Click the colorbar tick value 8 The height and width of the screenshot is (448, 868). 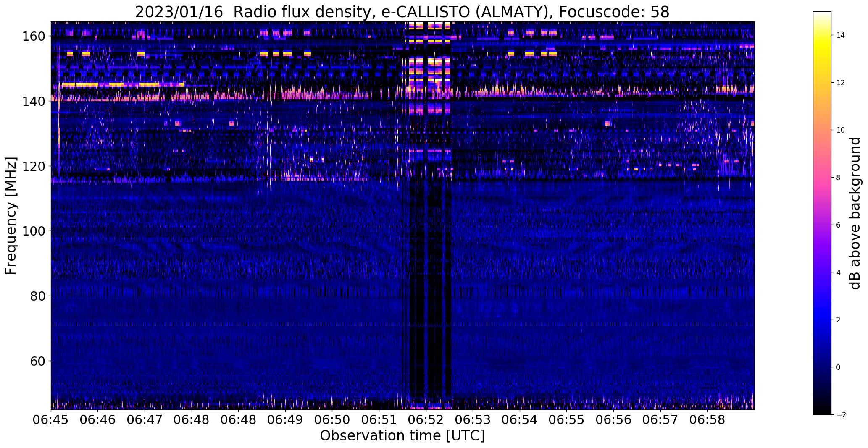(x=839, y=178)
